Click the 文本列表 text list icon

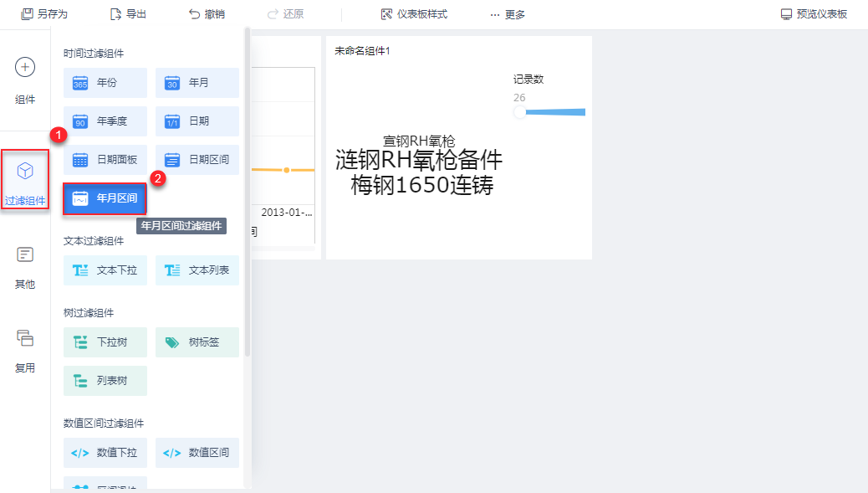[172, 270]
